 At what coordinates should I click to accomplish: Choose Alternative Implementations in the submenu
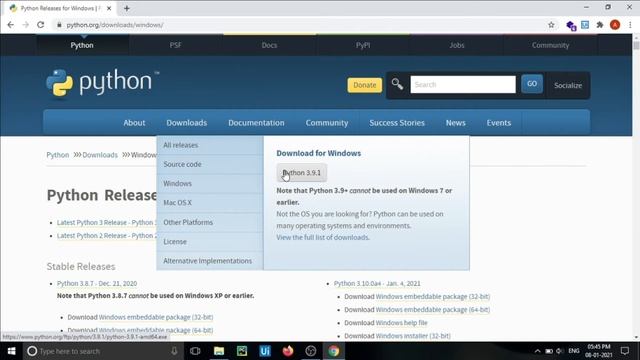click(210, 260)
